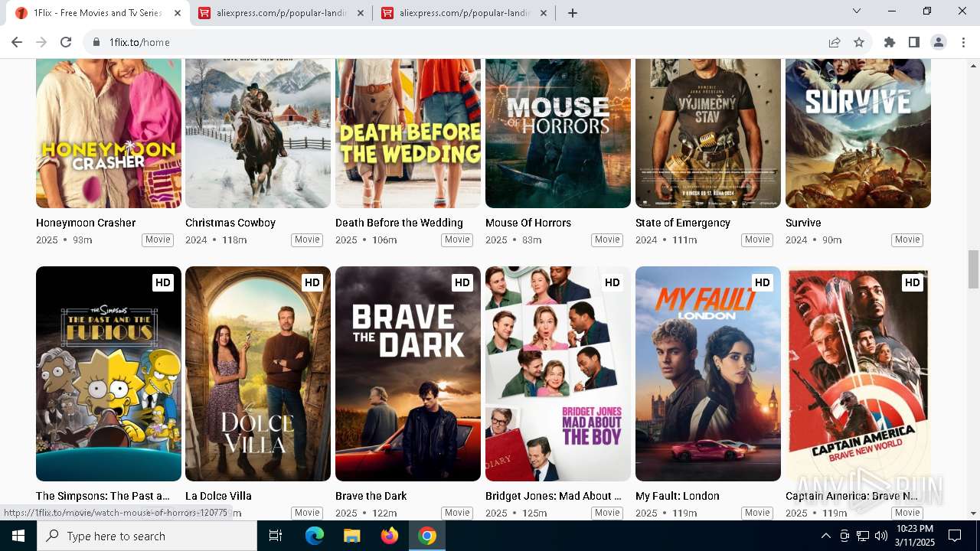Open Honeymoon Crasher poster
This screenshot has width=980, height=551.
point(109,133)
